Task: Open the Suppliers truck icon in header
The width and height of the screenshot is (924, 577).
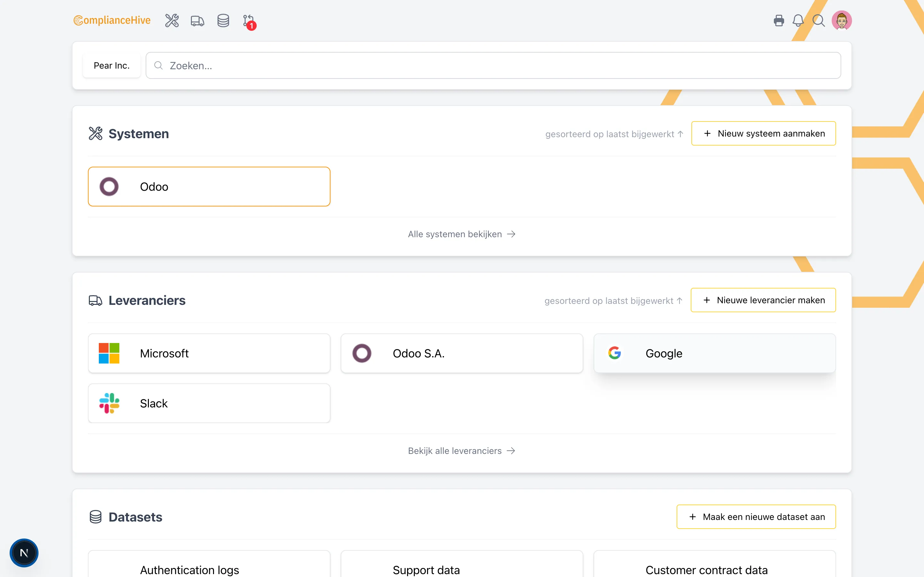Action: click(x=197, y=21)
